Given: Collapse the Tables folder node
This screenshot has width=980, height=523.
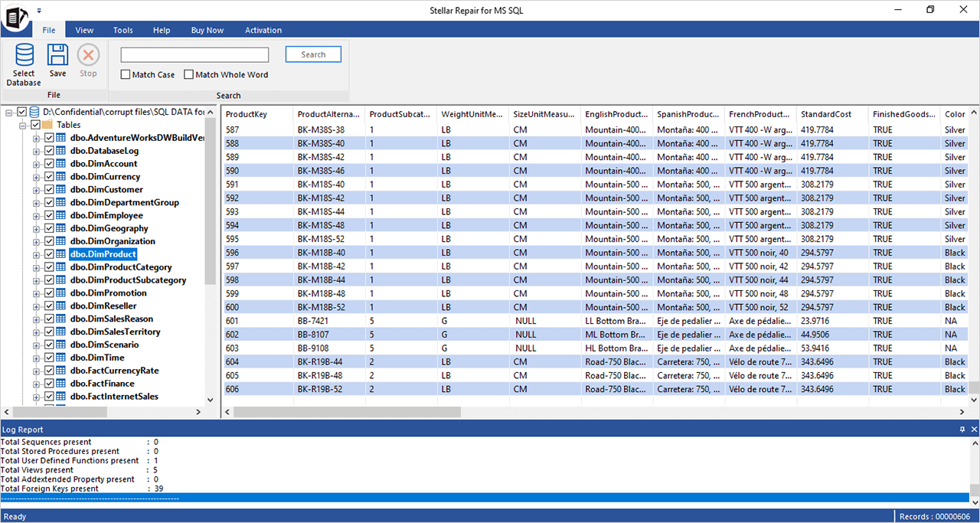Looking at the screenshot, I should click(23, 125).
